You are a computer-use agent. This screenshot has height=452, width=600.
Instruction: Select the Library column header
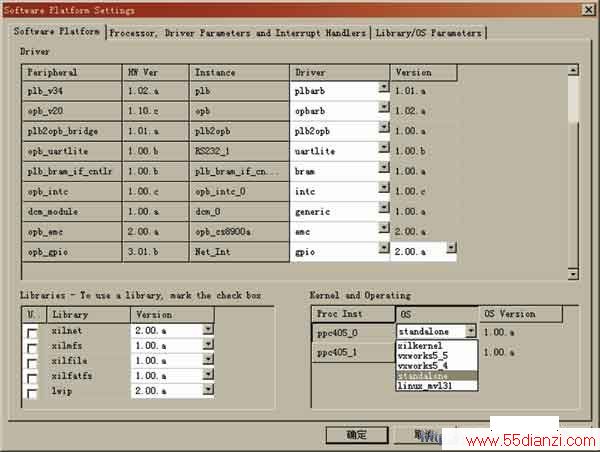pos(88,315)
